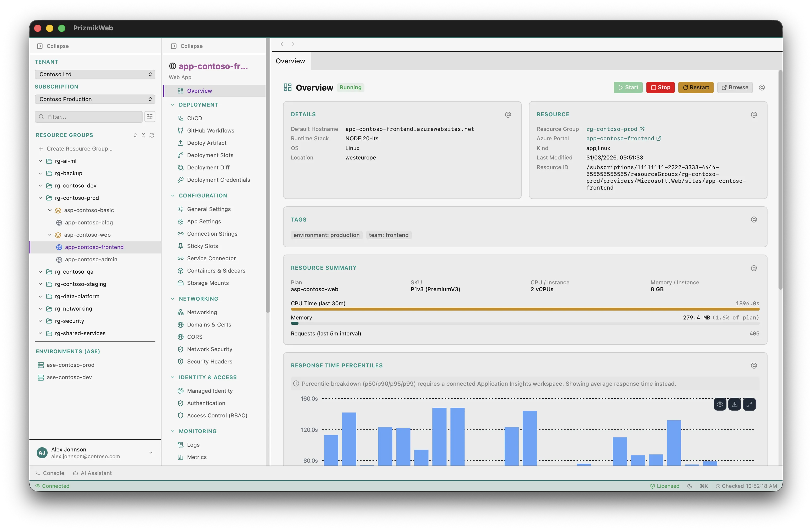The image size is (812, 530).
Task: Collapse the web app navigation sidebar
Action: pos(186,46)
